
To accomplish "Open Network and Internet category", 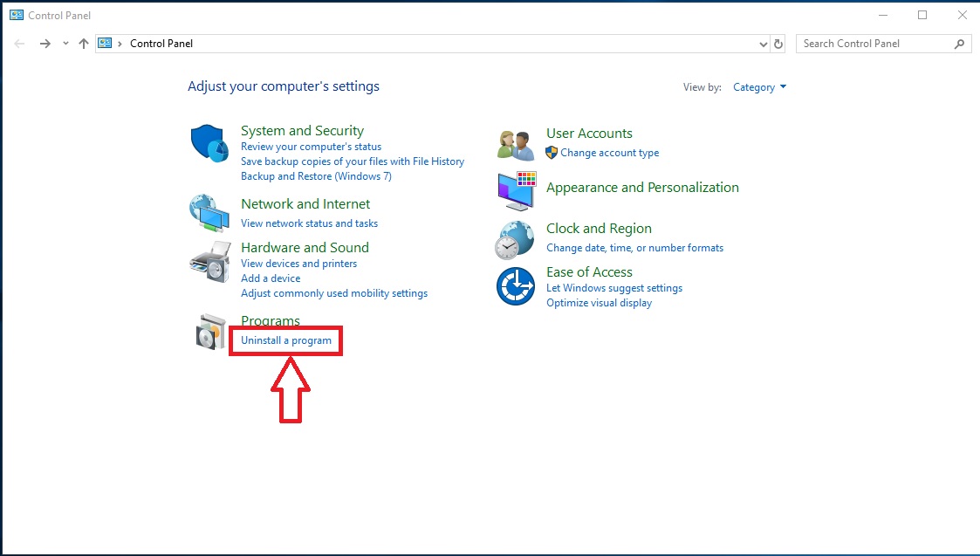I will click(305, 204).
